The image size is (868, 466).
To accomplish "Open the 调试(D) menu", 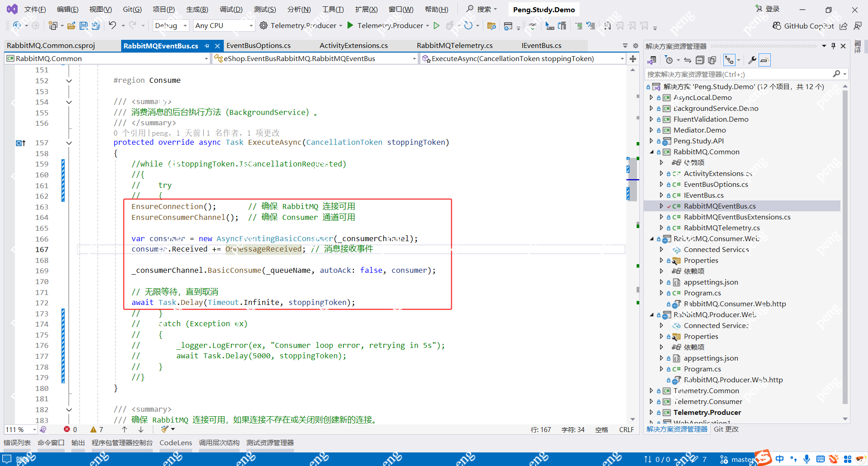I will pos(231,10).
